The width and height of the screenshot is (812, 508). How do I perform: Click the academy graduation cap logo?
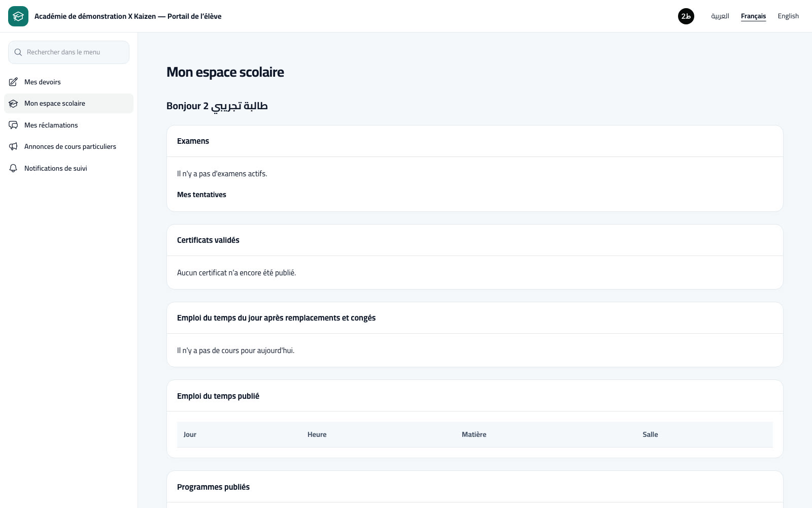pyautogui.click(x=18, y=16)
